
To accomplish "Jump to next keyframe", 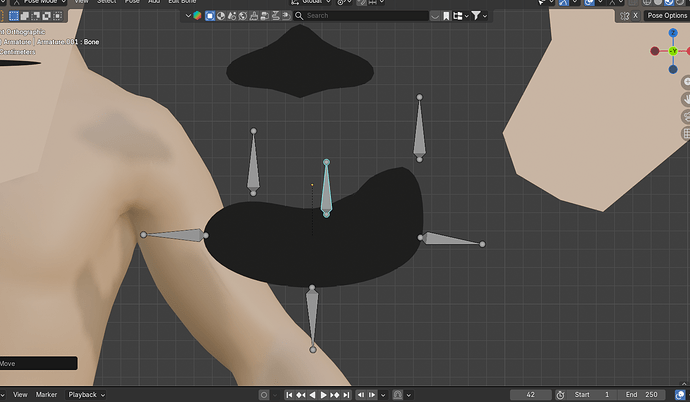I will [335, 395].
